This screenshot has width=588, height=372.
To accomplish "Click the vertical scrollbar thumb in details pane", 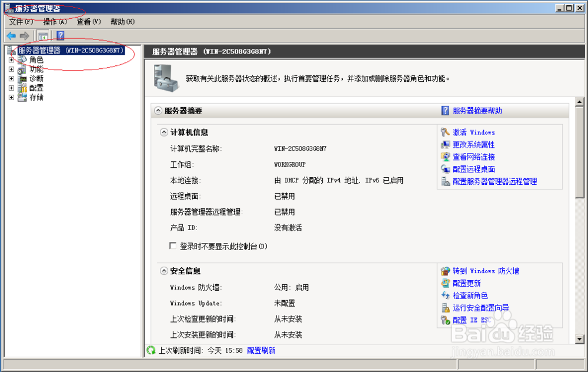I will tap(579, 152).
